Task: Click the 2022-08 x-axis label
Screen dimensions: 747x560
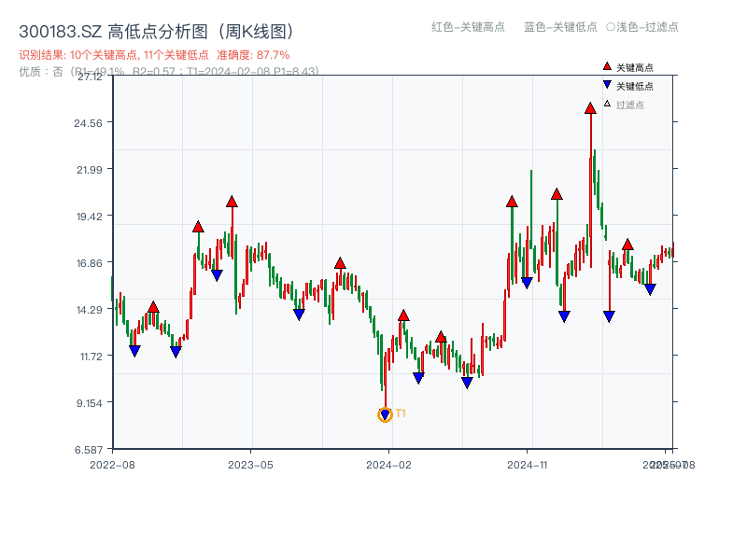Action: [112, 465]
